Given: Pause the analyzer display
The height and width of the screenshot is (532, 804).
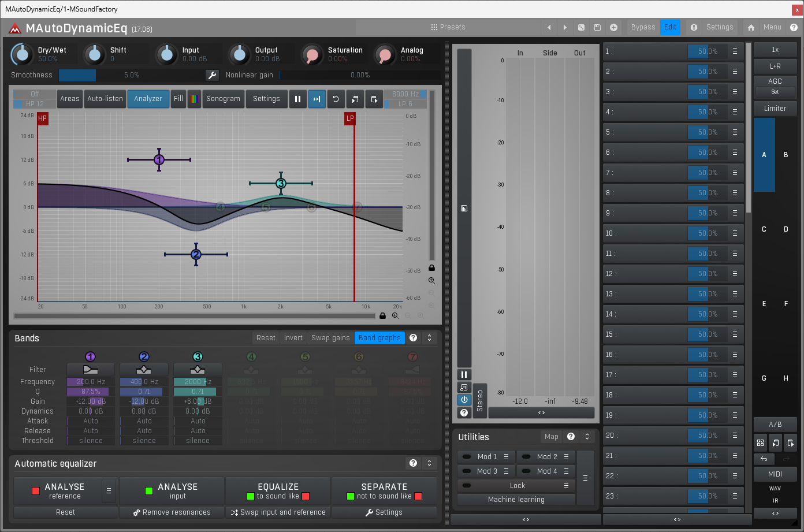Looking at the screenshot, I should coord(297,99).
